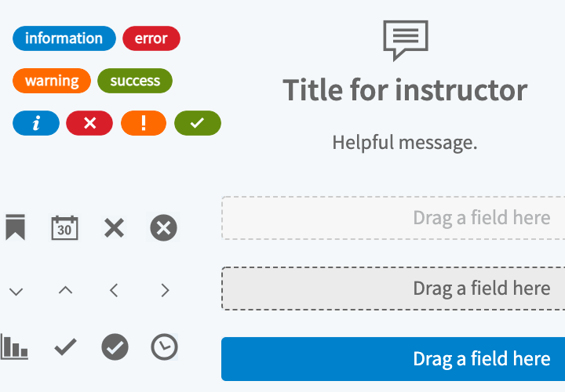Go back with the left chevron
This screenshot has height=392, width=565.
(114, 290)
